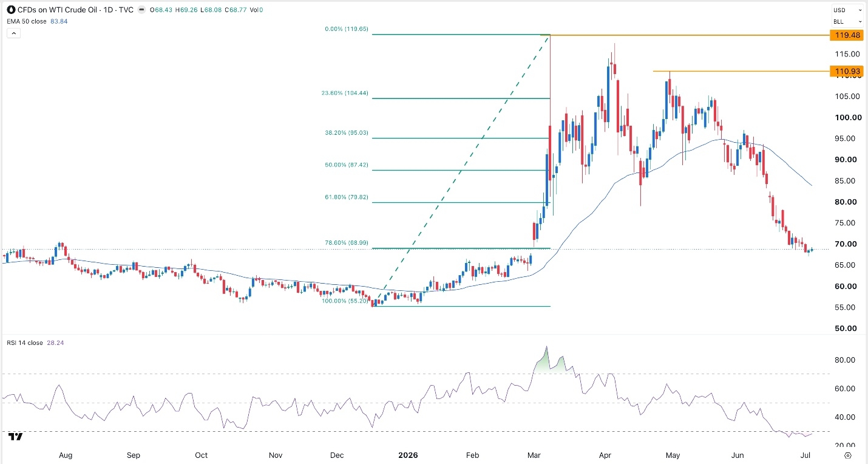Viewport: 868px width, 464px height.
Task: Click the WTI Crude Oil symbol drop icon
Action: pyautogui.click(x=11, y=10)
